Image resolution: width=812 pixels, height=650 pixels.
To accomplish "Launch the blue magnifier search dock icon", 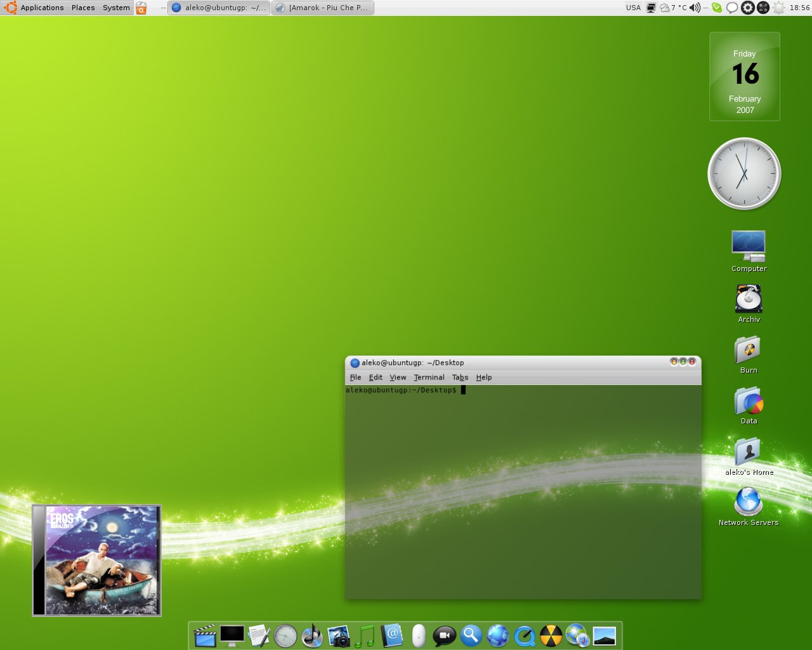I will (471, 635).
